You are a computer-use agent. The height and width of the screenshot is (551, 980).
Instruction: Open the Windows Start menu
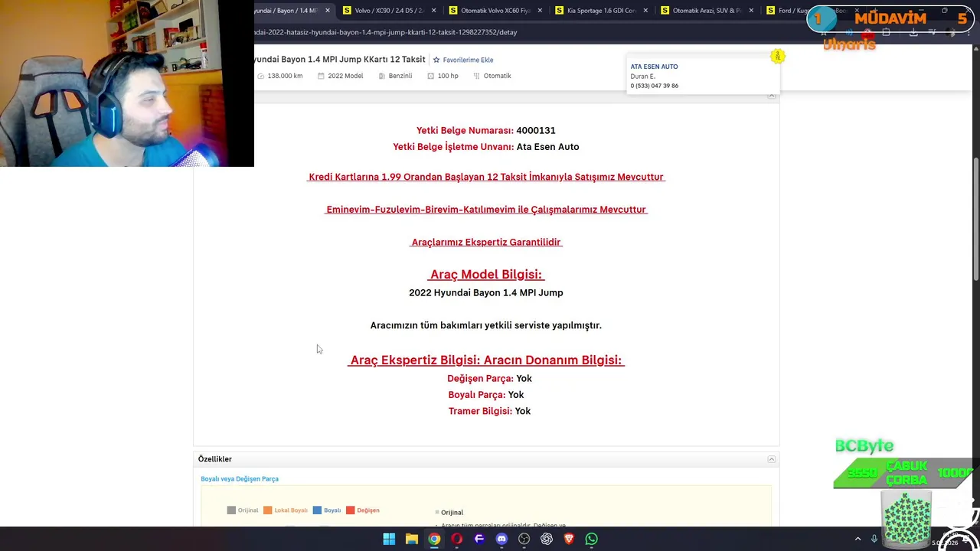(389, 539)
